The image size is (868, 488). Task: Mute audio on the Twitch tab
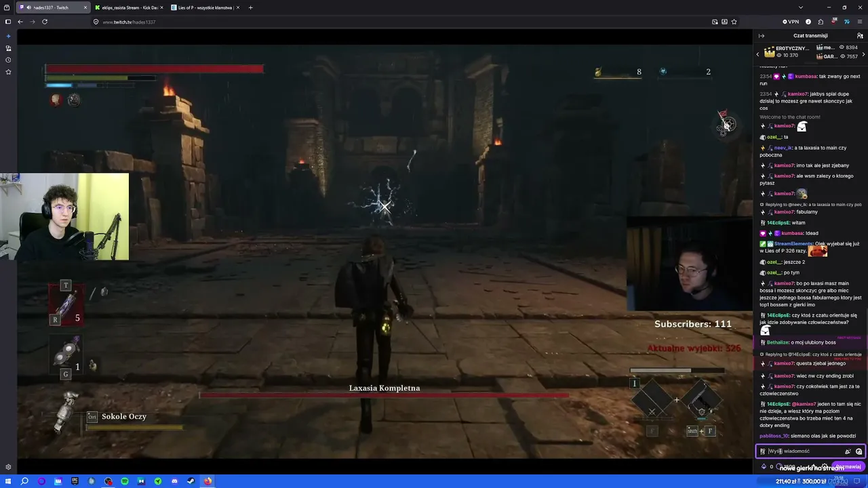point(28,7)
